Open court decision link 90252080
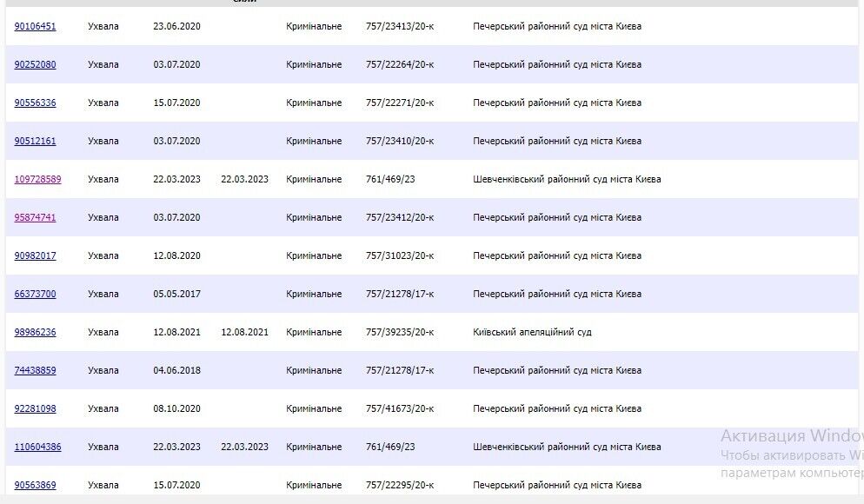This screenshot has height=504, width=864. (35, 64)
